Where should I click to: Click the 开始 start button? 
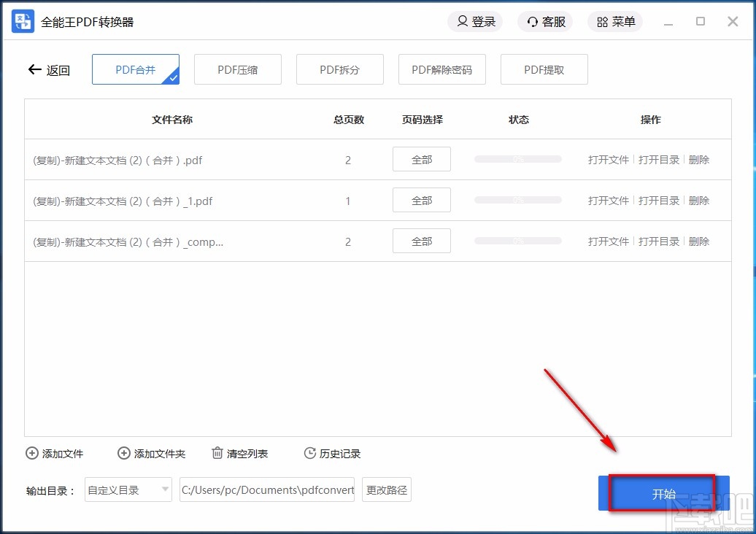click(663, 493)
